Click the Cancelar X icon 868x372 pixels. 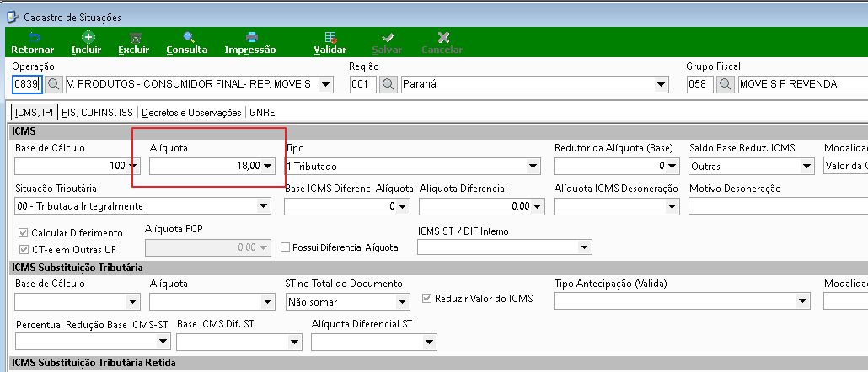(443, 38)
